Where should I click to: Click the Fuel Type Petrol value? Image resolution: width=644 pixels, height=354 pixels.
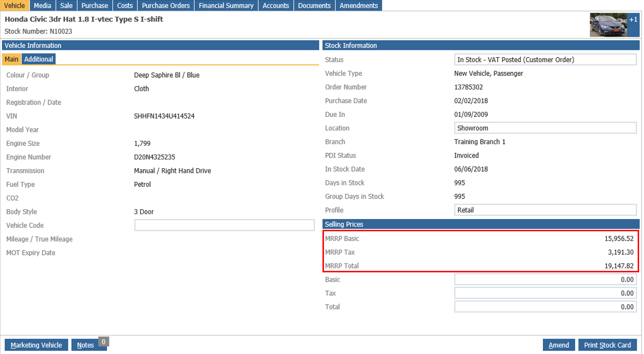(143, 185)
